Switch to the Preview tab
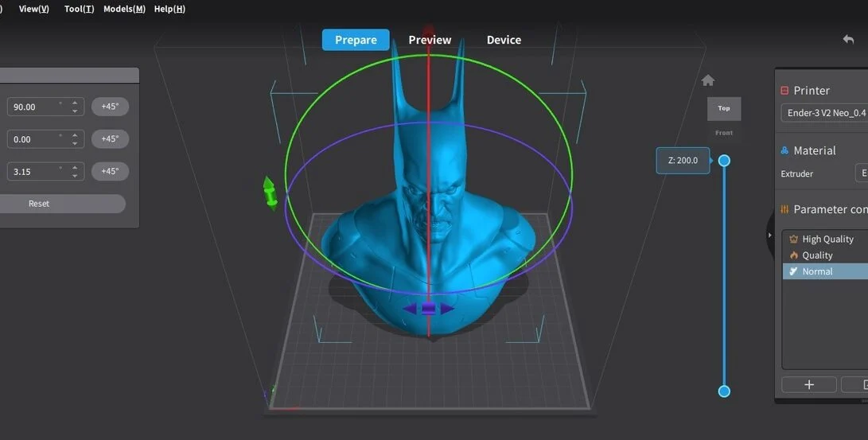The height and width of the screenshot is (440, 868). click(x=430, y=40)
